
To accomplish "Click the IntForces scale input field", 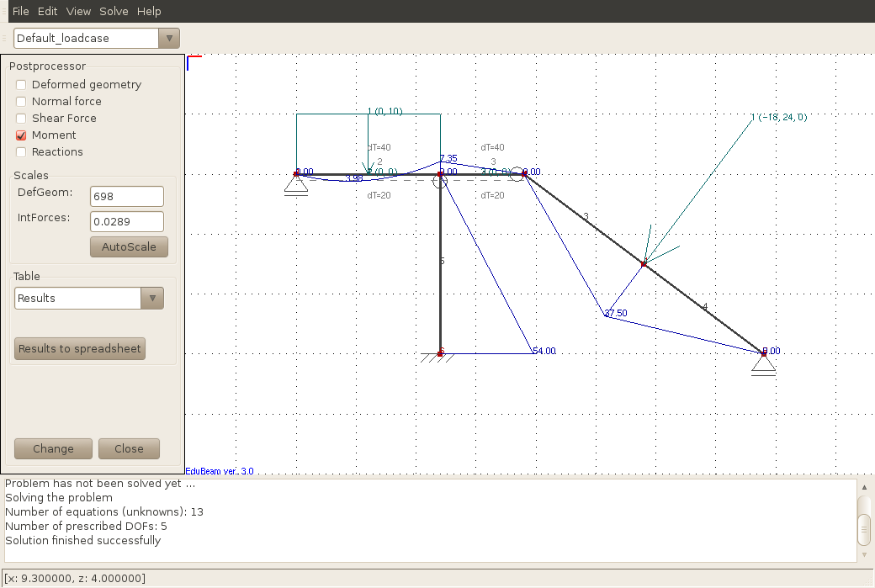I will [126, 221].
